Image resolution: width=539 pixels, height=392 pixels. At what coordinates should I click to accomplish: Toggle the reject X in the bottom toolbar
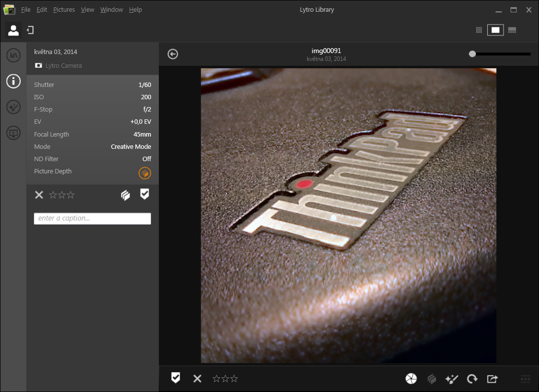[x=197, y=379]
